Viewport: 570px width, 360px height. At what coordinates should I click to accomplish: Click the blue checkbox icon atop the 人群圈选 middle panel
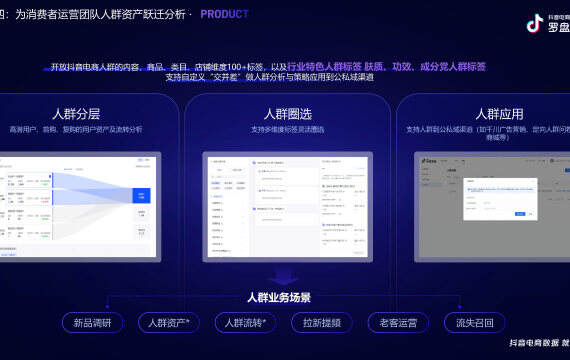254,163
